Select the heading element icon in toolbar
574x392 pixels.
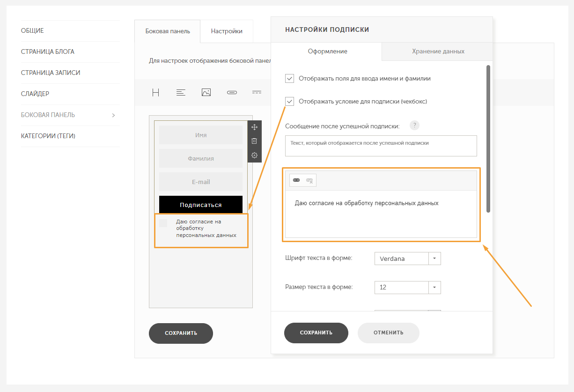click(156, 92)
